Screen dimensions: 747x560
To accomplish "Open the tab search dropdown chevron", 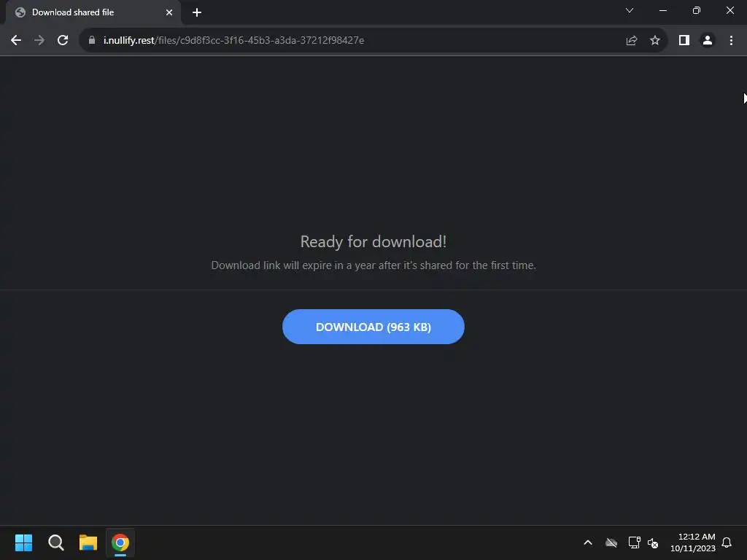I will pyautogui.click(x=630, y=10).
